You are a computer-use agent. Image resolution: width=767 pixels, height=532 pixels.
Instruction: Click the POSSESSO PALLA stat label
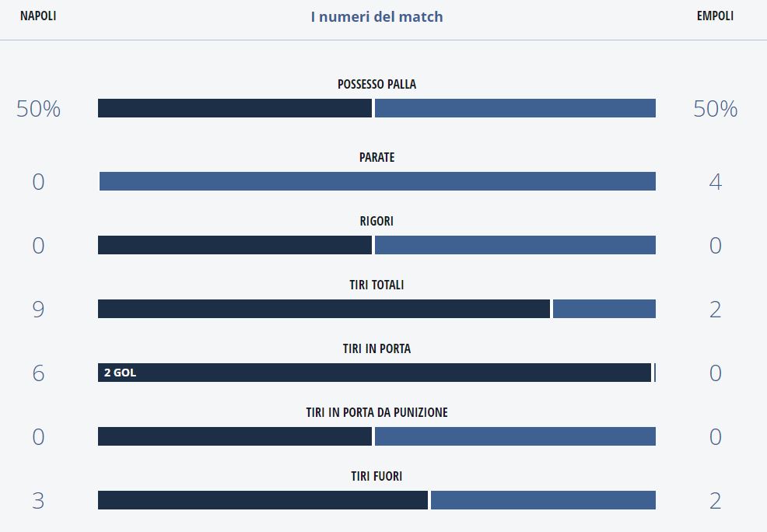click(x=376, y=84)
